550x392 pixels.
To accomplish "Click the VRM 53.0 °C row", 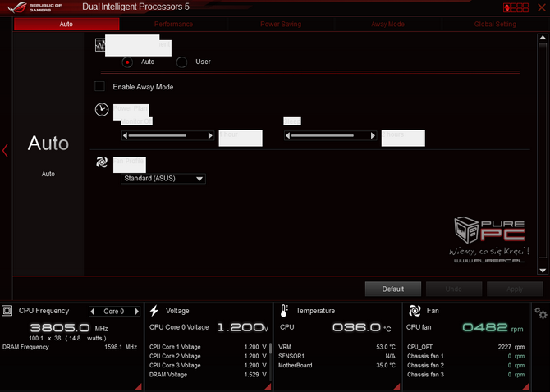I will coord(337,347).
